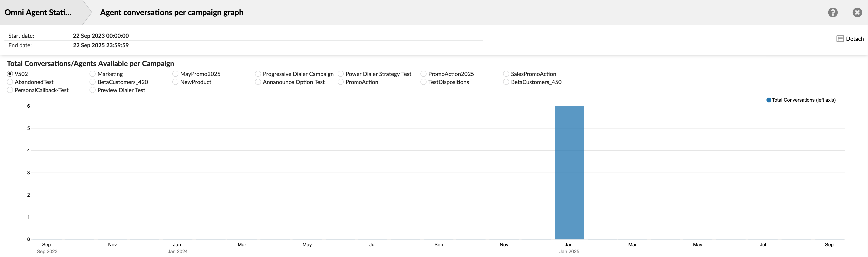The height and width of the screenshot is (257, 868).
Task: Select the MayPromo2025 campaign
Action: [x=175, y=74]
